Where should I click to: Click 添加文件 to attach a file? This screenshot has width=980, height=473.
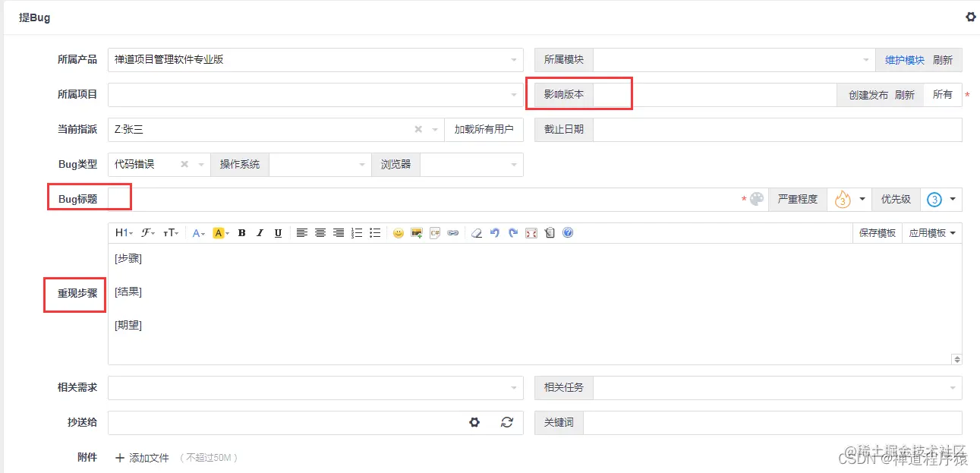point(147,457)
